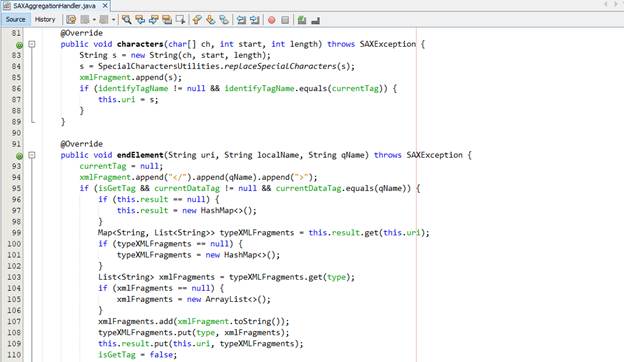Click line number 110 in the gutter
624x362 pixels.
pyautogui.click(x=14, y=355)
